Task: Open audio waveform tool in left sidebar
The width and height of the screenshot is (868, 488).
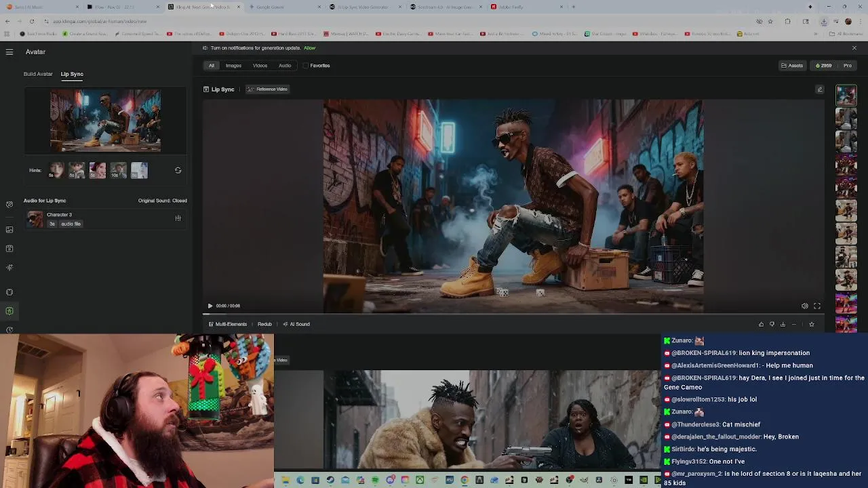Action: tap(9, 268)
